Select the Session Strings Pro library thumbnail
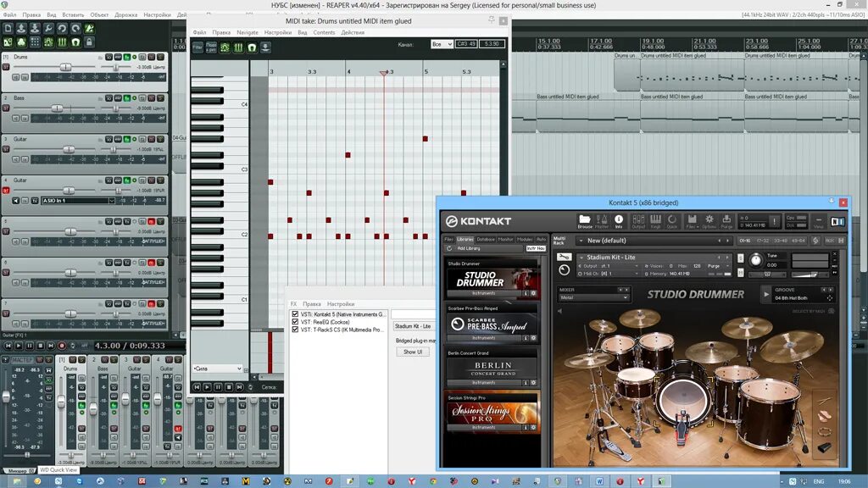The width and height of the screenshot is (868, 488). click(x=492, y=413)
